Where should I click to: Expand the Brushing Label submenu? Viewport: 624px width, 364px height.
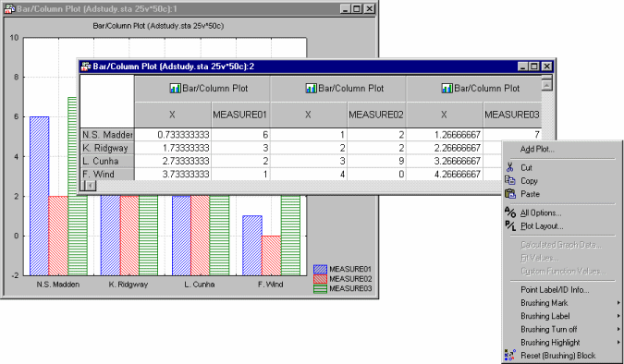coord(618,316)
